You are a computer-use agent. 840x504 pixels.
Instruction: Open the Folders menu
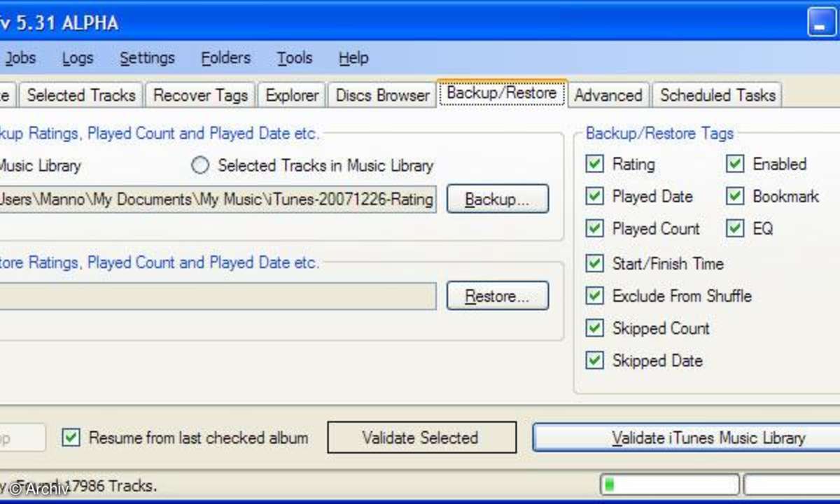(225, 58)
